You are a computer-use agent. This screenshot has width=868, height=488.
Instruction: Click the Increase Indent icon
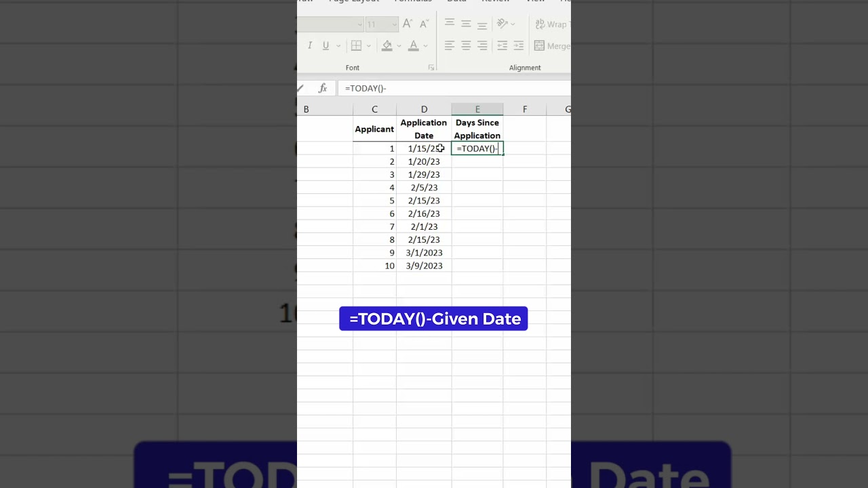click(518, 45)
